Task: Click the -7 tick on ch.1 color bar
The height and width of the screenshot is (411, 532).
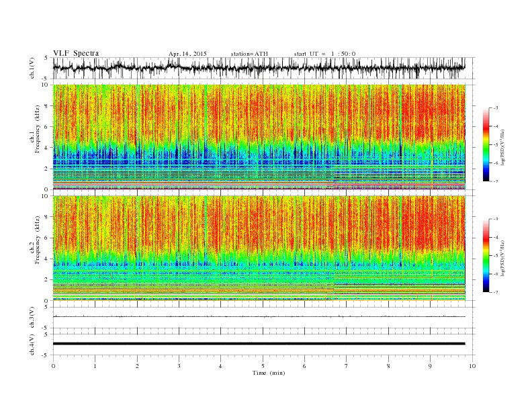Action: [x=496, y=181]
